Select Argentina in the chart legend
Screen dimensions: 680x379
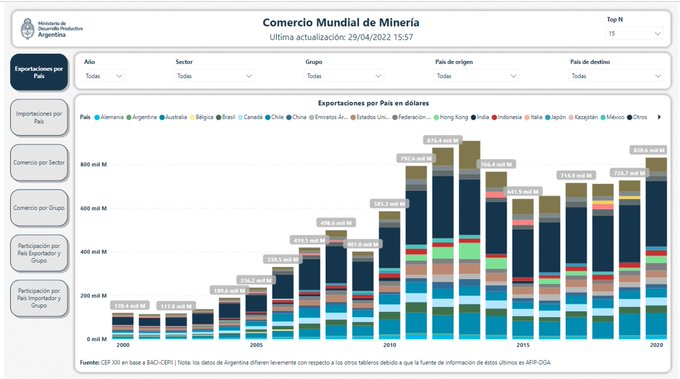point(141,117)
